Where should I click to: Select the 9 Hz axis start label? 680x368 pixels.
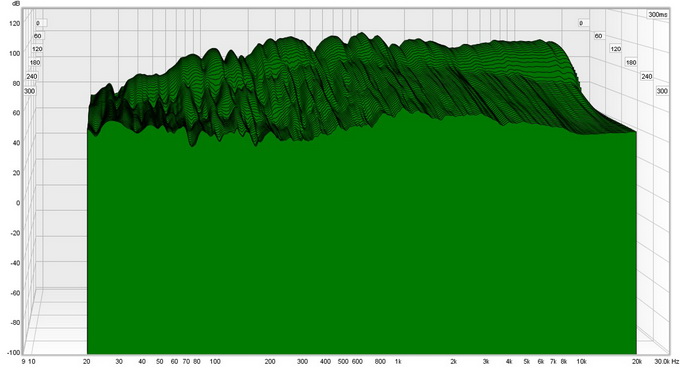pyautogui.click(x=23, y=361)
